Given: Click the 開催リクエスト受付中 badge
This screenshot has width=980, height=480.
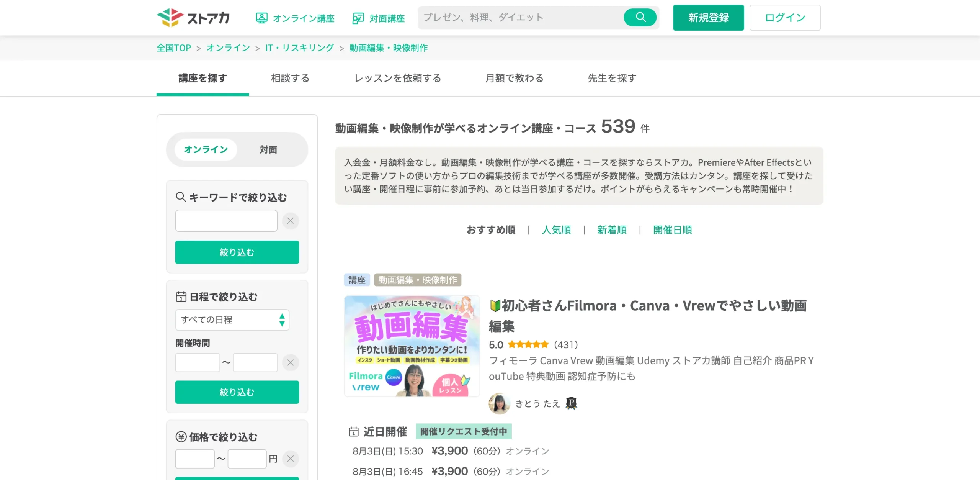Looking at the screenshot, I should point(464,432).
